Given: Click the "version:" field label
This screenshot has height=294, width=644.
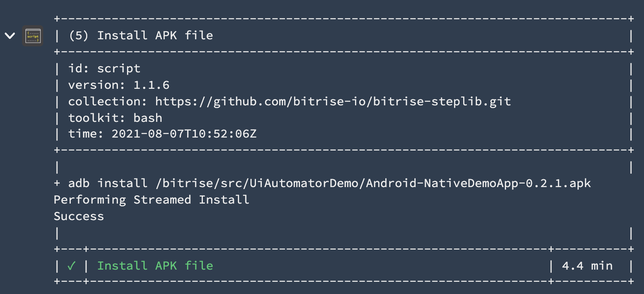Looking at the screenshot, I should coord(97,85).
